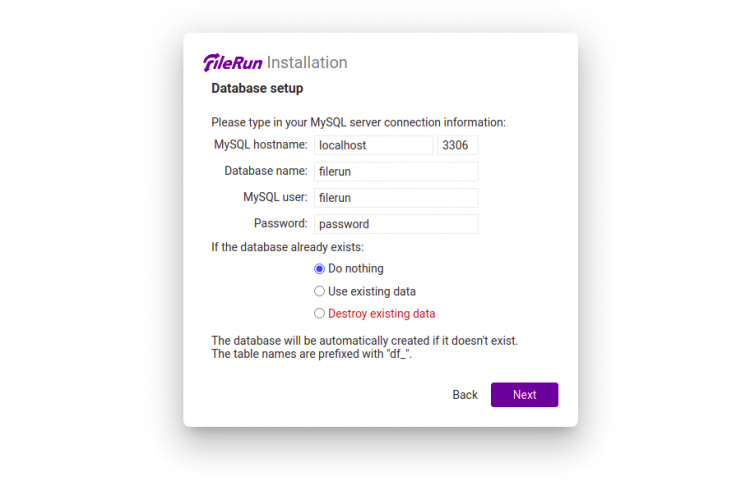The width and height of the screenshot is (750, 504).
Task: Focus the MySQL user input field
Action: [396, 198]
